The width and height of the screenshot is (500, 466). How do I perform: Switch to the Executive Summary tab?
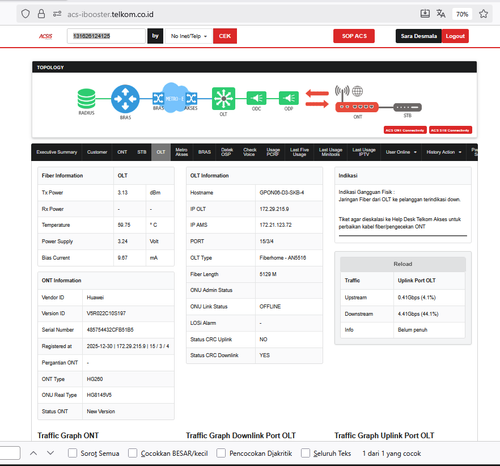pyautogui.click(x=57, y=152)
